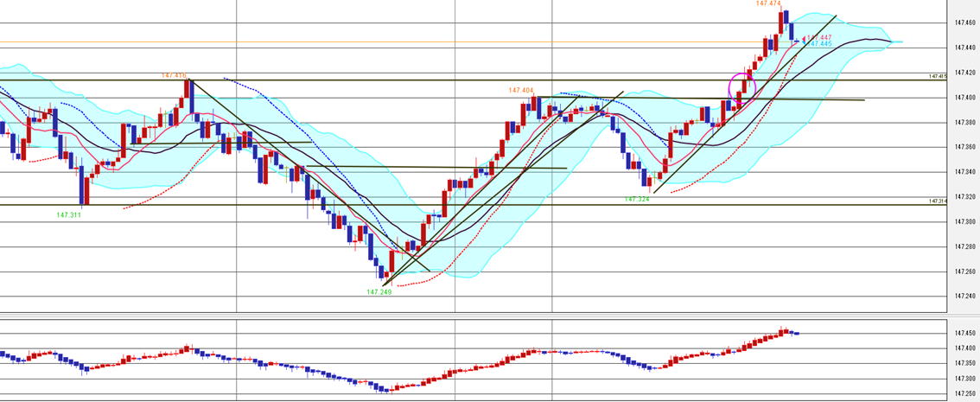The height and width of the screenshot is (402, 980).
Task: Click the 147.415 horizontal line price tag
Action: [x=938, y=76]
